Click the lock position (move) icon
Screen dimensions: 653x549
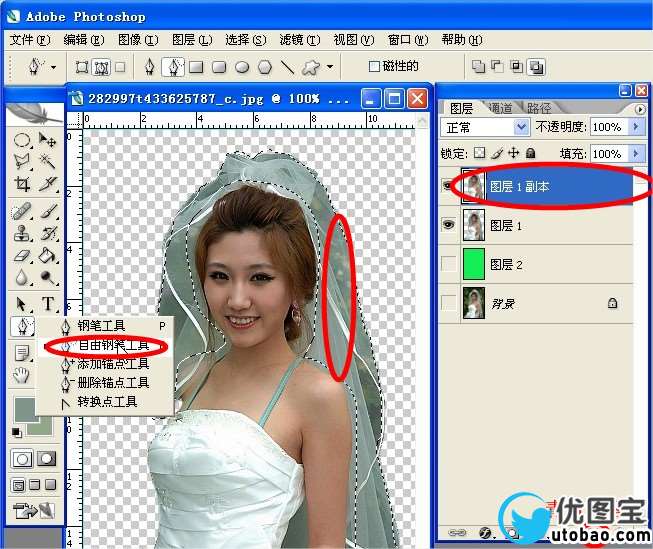[514, 154]
